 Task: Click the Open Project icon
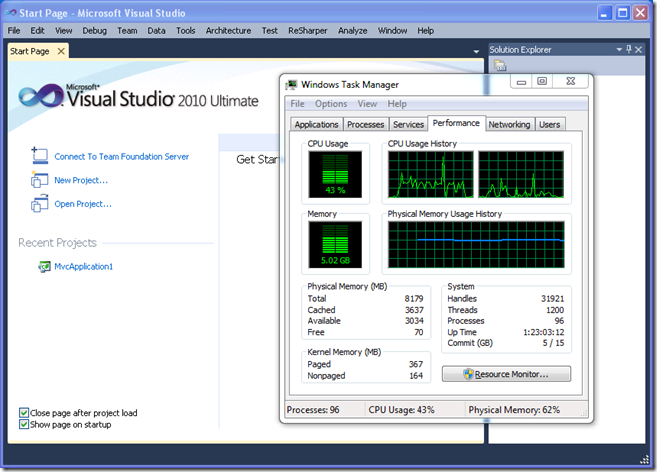pos(39,204)
